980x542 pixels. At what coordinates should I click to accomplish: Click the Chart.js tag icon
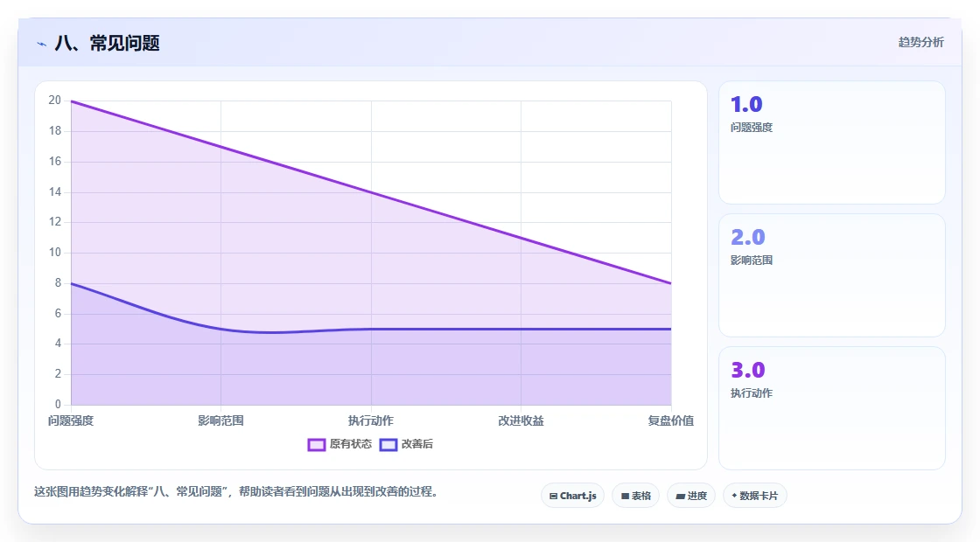[553, 497]
